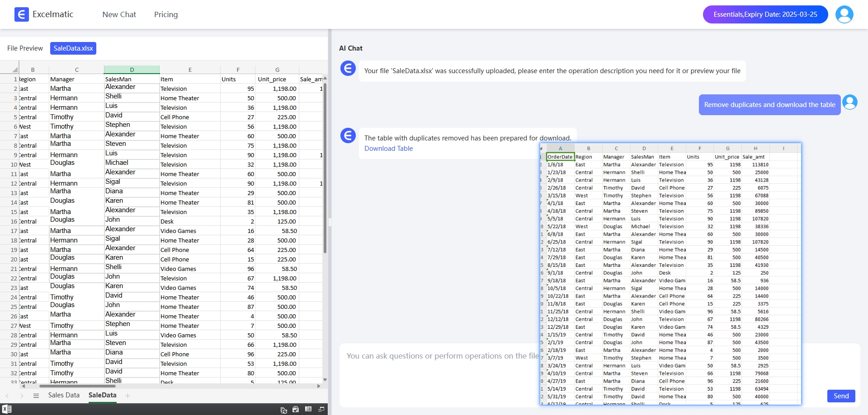868x415 pixels.
Task: Click the Excel icon in status bar
Action: 7,409
